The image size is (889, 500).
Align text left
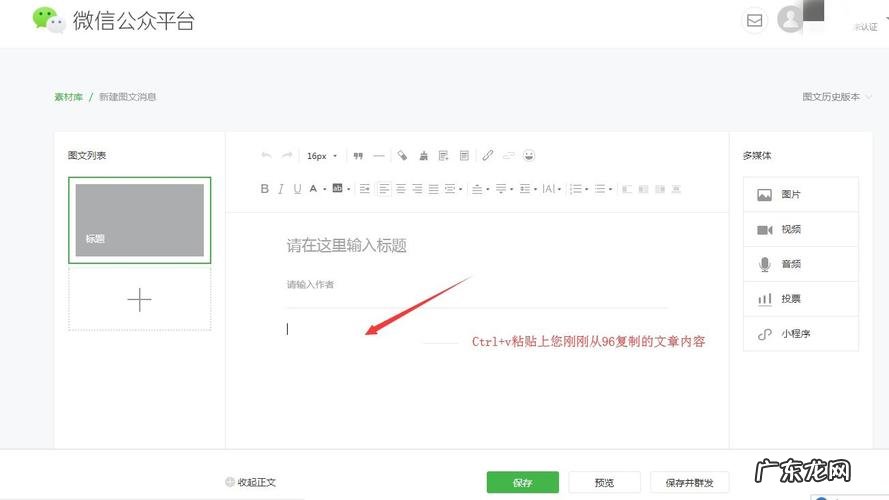(x=384, y=189)
